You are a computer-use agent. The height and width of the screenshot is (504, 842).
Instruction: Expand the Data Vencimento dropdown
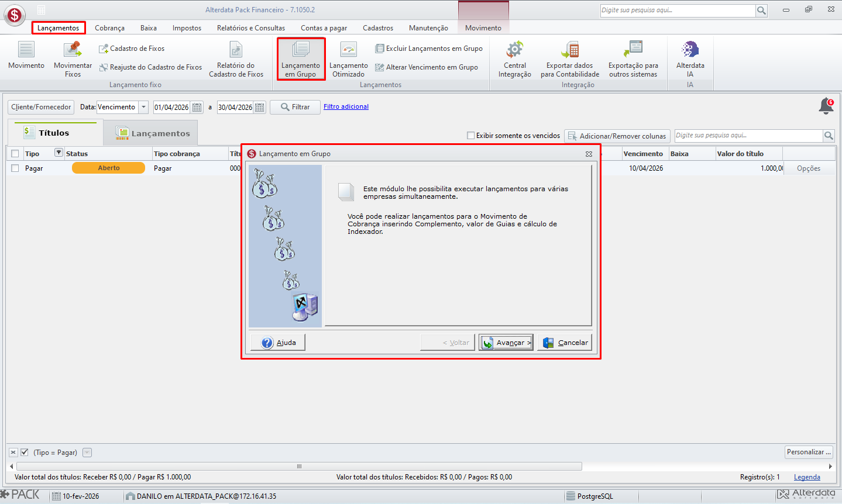click(143, 107)
